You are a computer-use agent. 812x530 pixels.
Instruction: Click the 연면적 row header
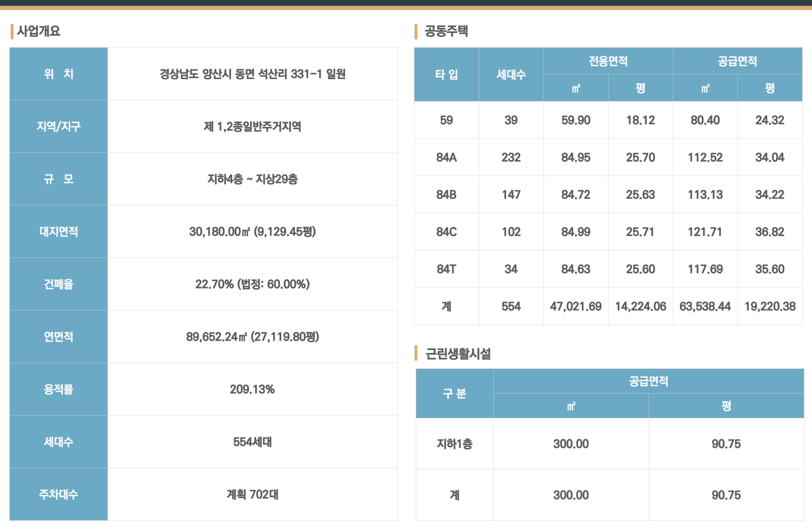pyautogui.click(x=59, y=337)
